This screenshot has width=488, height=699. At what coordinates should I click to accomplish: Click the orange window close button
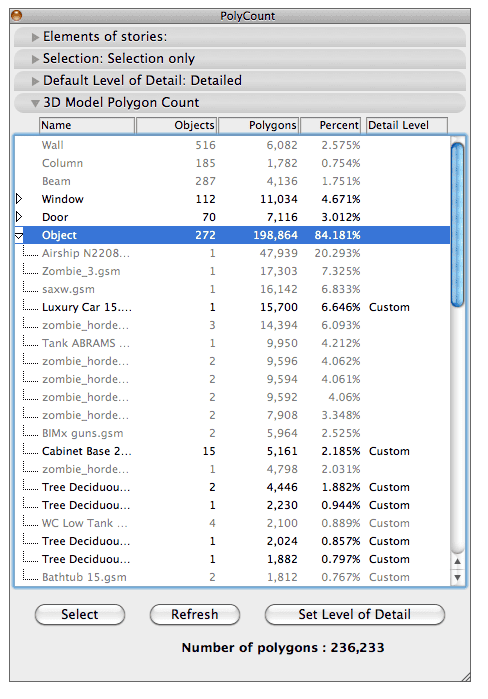click(16, 16)
